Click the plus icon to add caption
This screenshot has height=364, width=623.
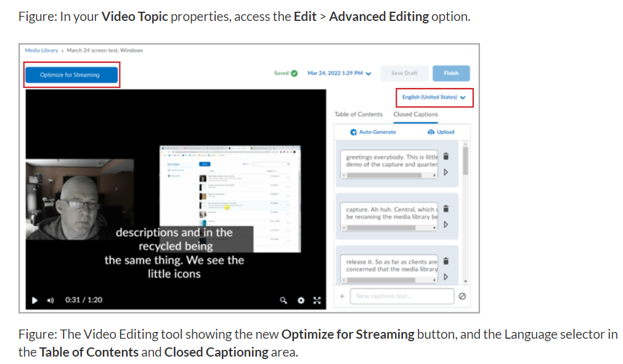tap(342, 296)
